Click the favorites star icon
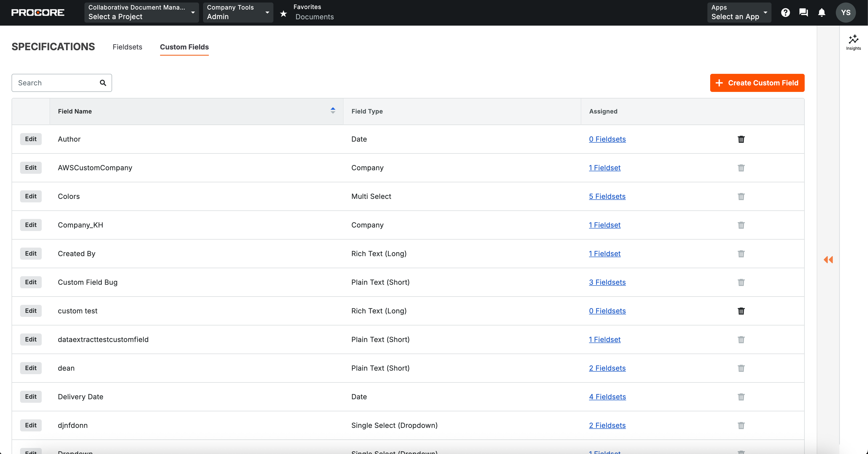This screenshot has width=868, height=454. pos(283,13)
